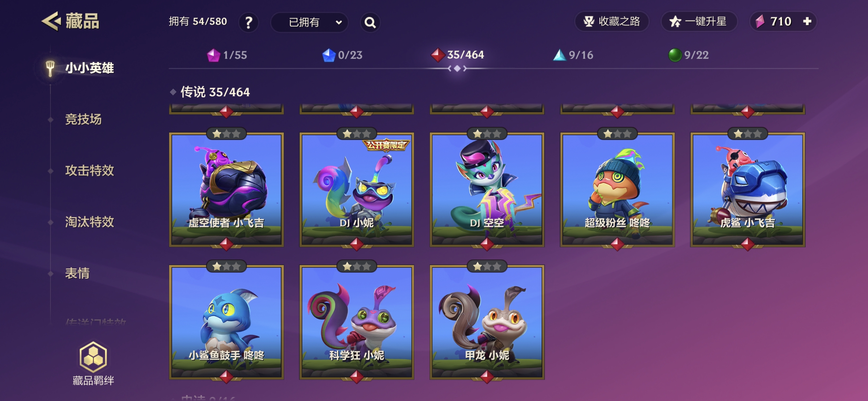Viewport: 868px width, 401px height.
Task: Switch to the red gem 35/464 tab
Action: coord(457,55)
